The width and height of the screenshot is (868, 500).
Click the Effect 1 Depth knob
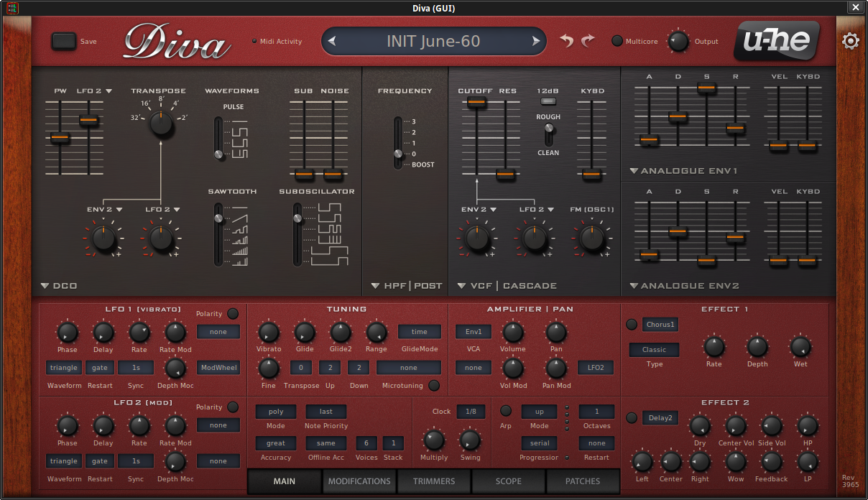click(757, 347)
